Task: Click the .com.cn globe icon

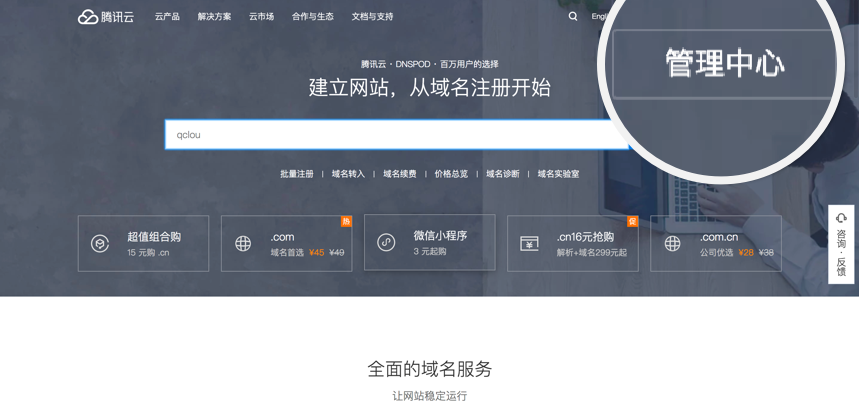Action: (672, 244)
